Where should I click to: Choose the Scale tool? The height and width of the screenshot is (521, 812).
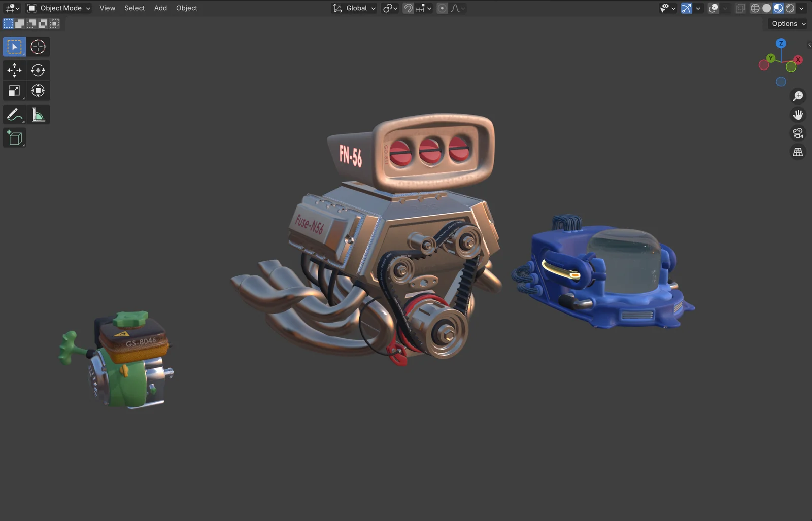coord(14,90)
